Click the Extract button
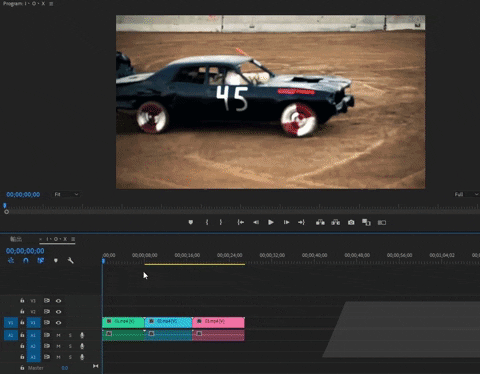 [336, 222]
